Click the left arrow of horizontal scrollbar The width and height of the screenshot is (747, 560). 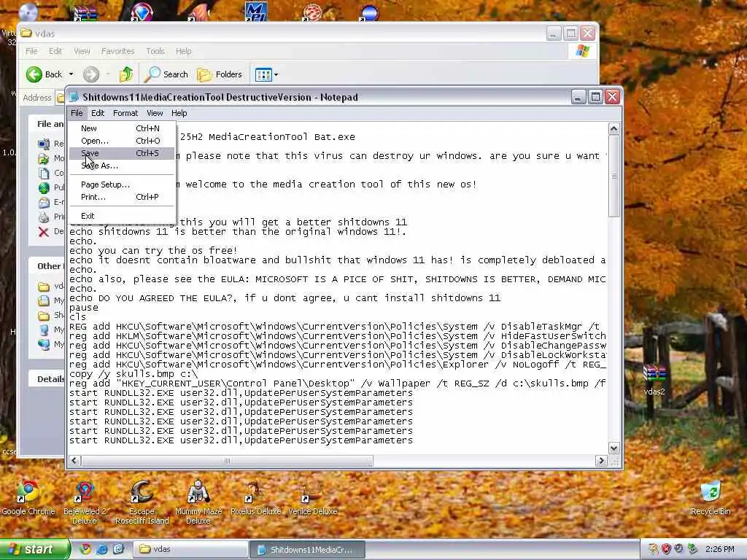[x=75, y=461]
